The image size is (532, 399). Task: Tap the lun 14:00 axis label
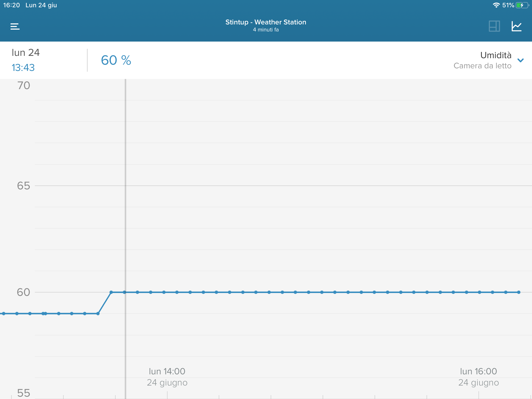tap(167, 371)
